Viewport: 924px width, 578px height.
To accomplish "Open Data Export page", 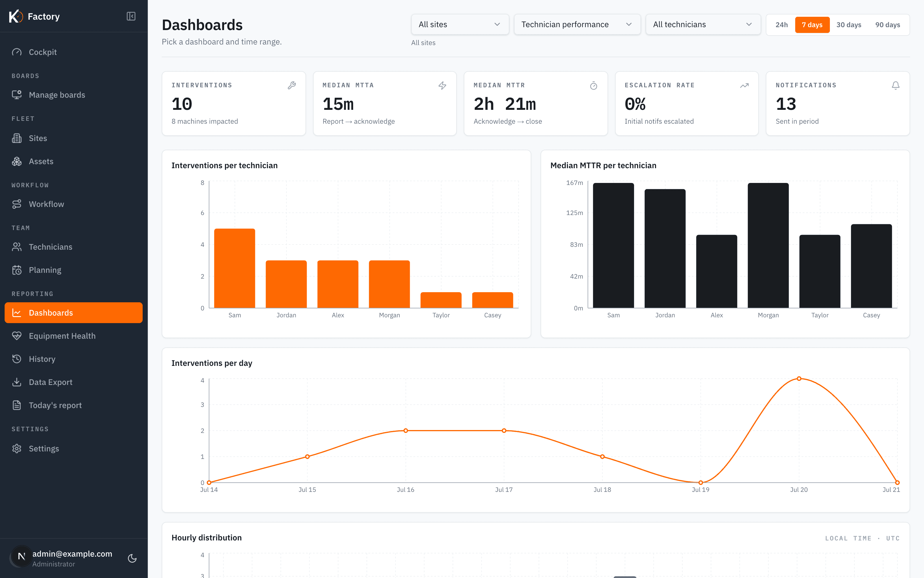I will (73, 382).
